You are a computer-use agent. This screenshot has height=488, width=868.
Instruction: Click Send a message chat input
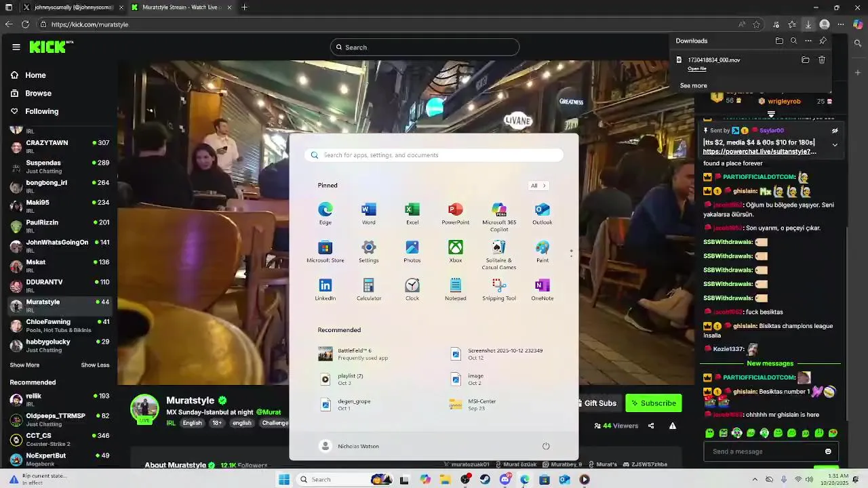pyautogui.click(x=765, y=452)
